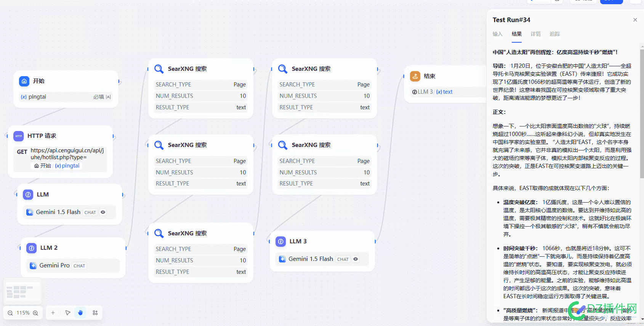Click the Test Run#34 panel title
Screen dimensions: 644x326
click(511, 20)
